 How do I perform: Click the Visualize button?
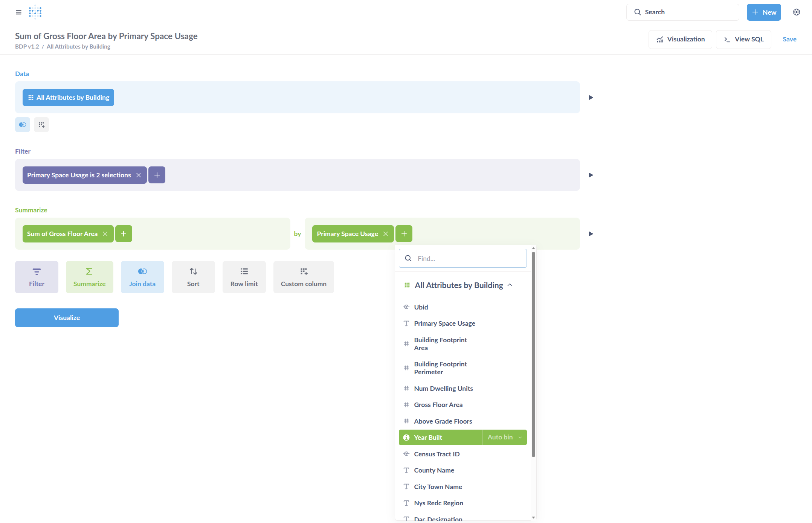(x=67, y=318)
